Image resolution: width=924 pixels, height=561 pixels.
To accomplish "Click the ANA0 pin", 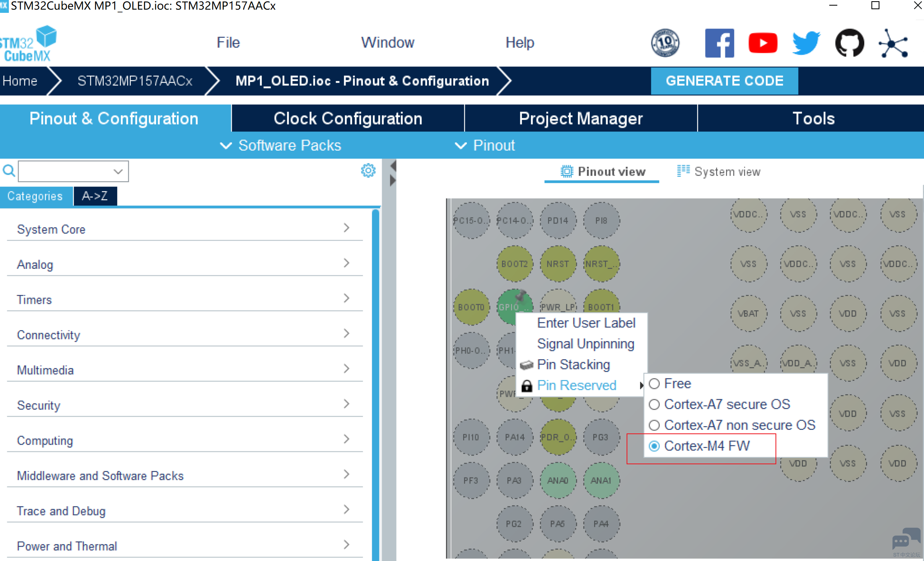I will coord(558,480).
